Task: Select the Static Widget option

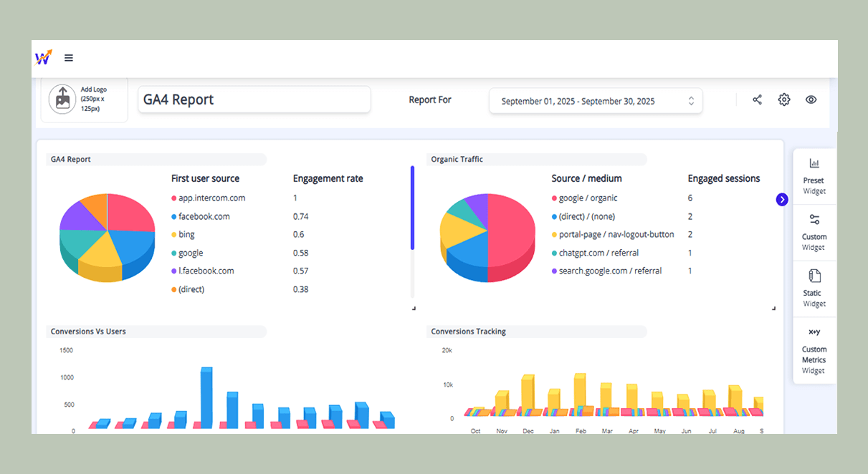Action: pos(814,289)
